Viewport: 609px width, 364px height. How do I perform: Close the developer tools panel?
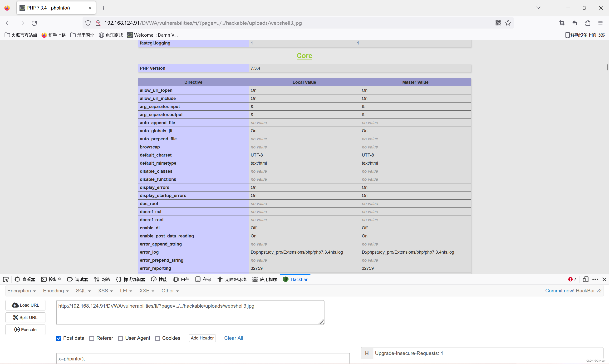(604, 279)
